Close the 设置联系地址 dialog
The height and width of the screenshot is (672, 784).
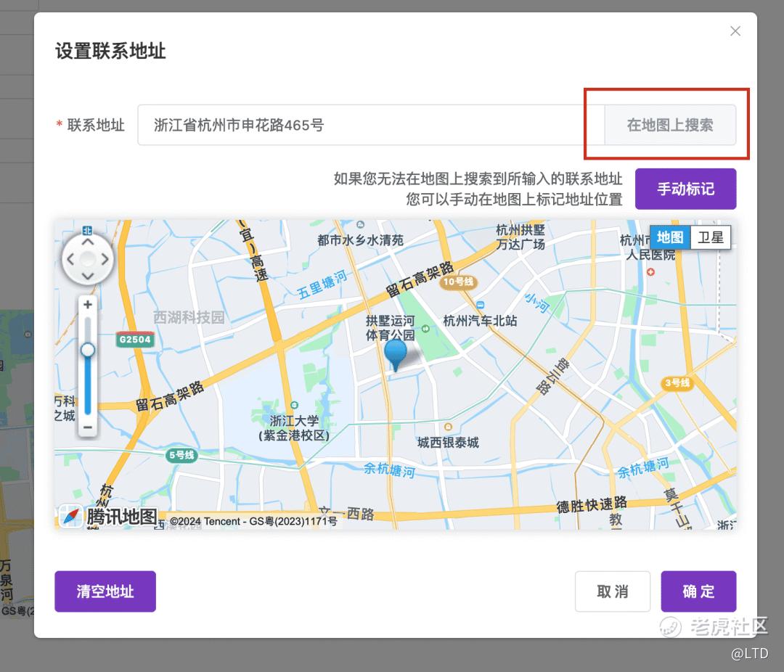(x=735, y=31)
